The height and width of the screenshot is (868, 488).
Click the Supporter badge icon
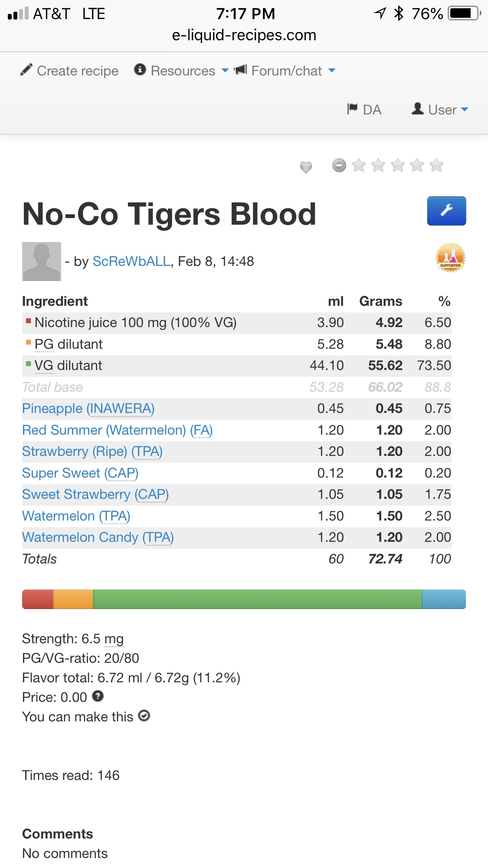coord(450,258)
